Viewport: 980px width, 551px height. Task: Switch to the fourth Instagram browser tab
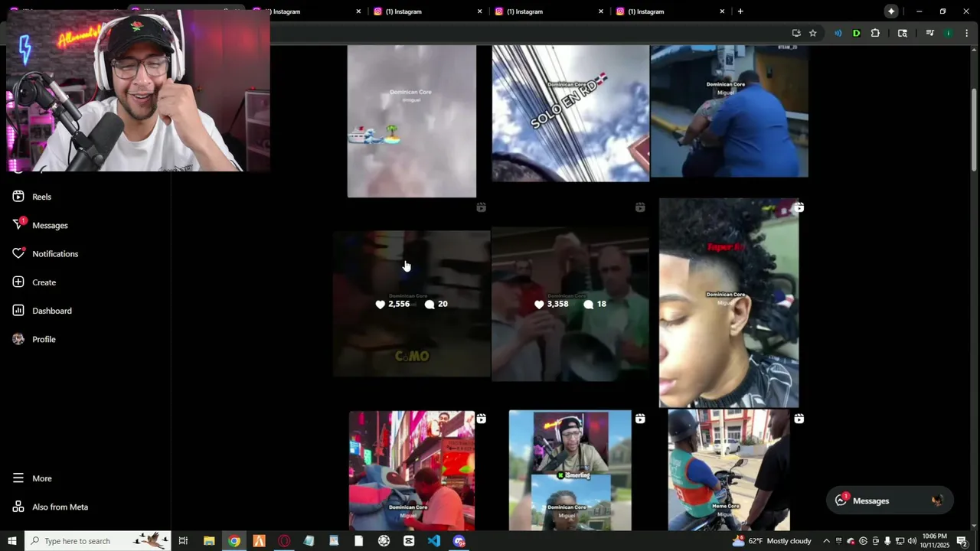point(427,11)
